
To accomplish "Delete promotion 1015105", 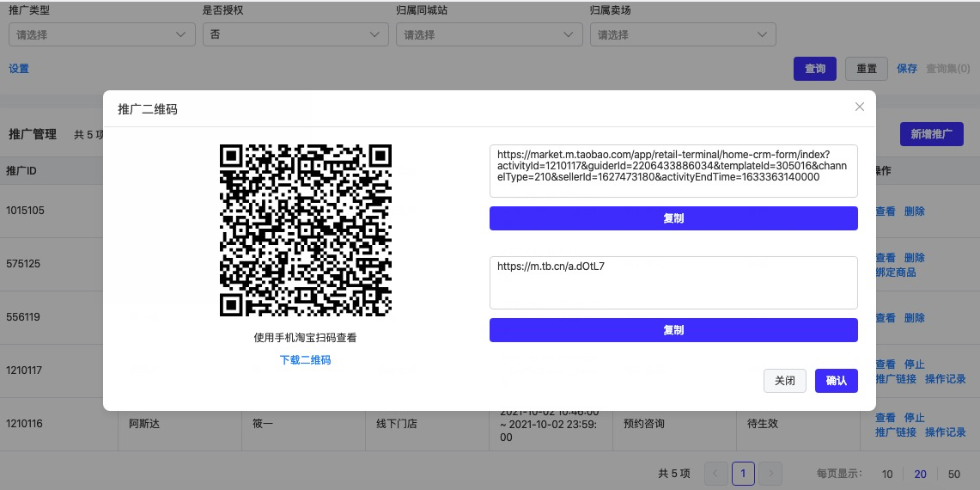I will coord(915,211).
